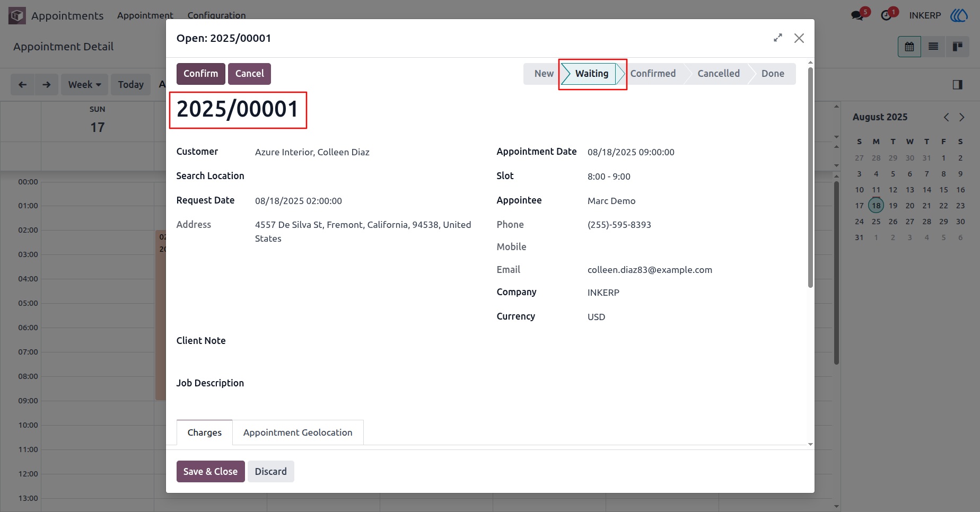Switch to kanban view
The width and height of the screenshot is (980, 512).
957,47
